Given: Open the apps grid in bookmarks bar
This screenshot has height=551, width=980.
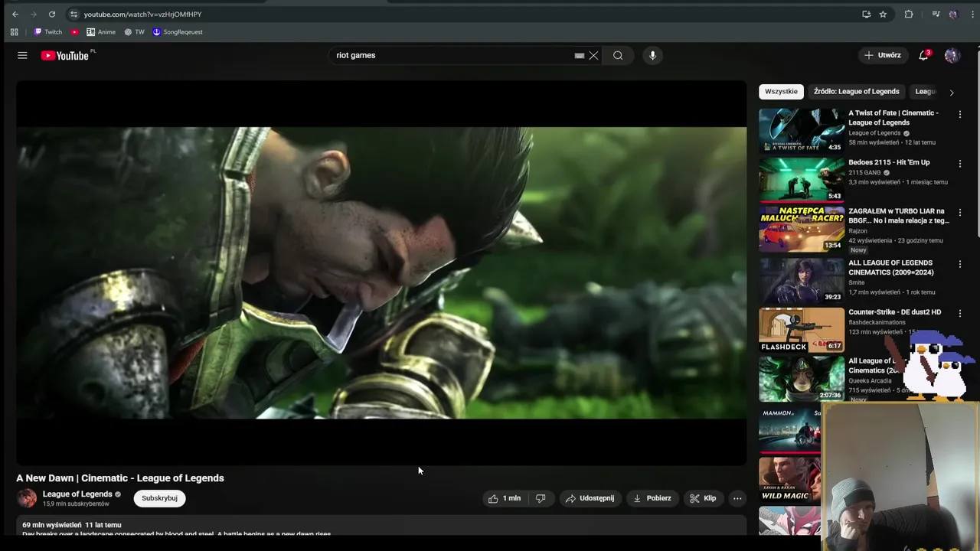Looking at the screenshot, I should point(14,32).
